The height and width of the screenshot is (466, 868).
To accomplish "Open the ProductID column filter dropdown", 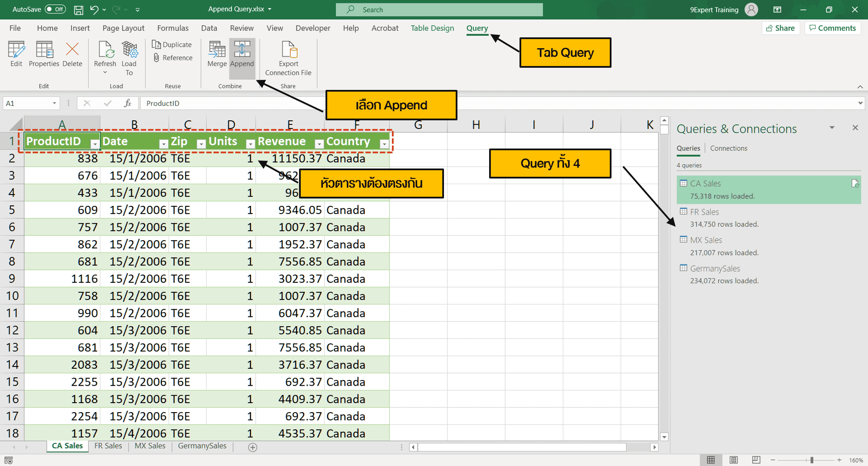I will pyautogui.click(x=95, y=143).
